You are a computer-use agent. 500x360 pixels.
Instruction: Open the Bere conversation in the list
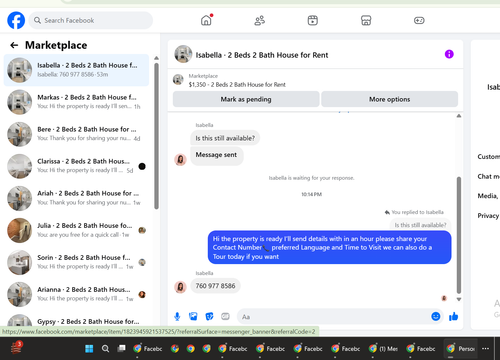76,134
